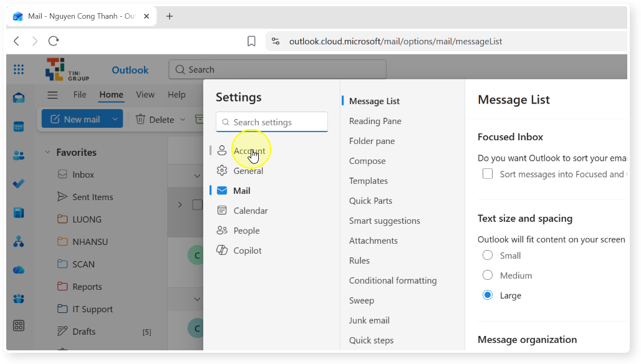Open the Delete options dropdown arrow

(183, 120)
